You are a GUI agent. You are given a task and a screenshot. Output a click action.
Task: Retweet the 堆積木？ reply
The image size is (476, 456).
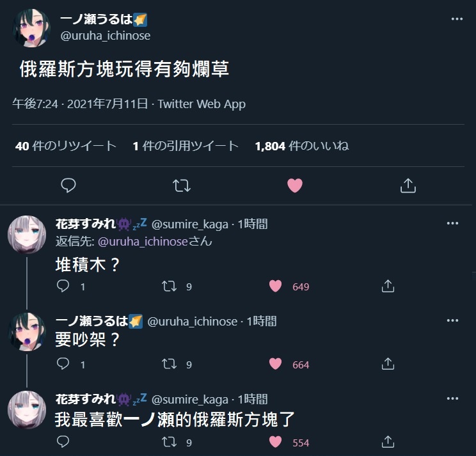point(169,286)
